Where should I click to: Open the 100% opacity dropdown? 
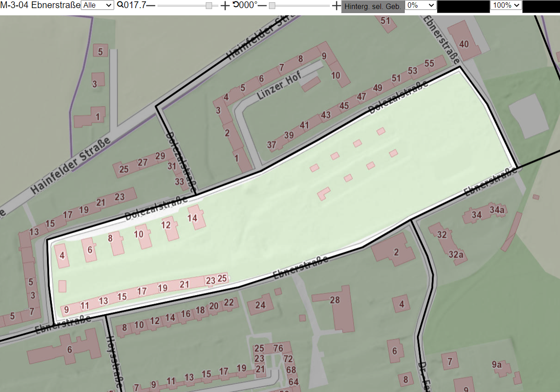(506, 5)
